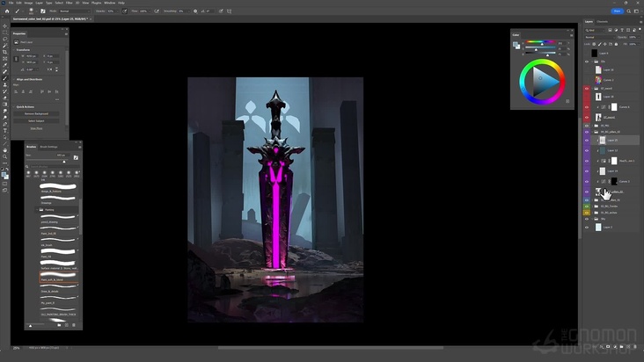Select the Layer 25 thumbnail
Screen dimensions: 644x362
pos(602,141)
